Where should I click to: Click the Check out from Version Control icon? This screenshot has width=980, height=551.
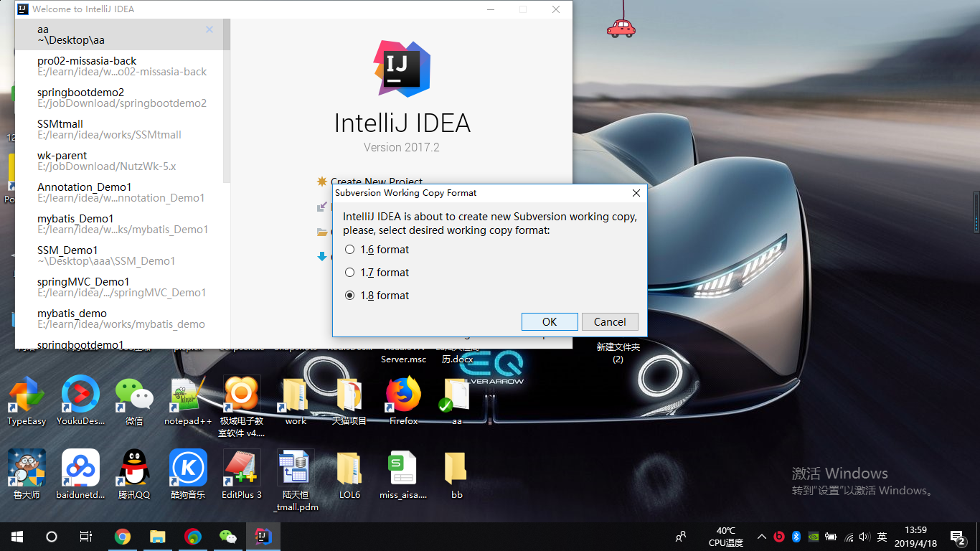pyautogui.click(x=321, y=256)
